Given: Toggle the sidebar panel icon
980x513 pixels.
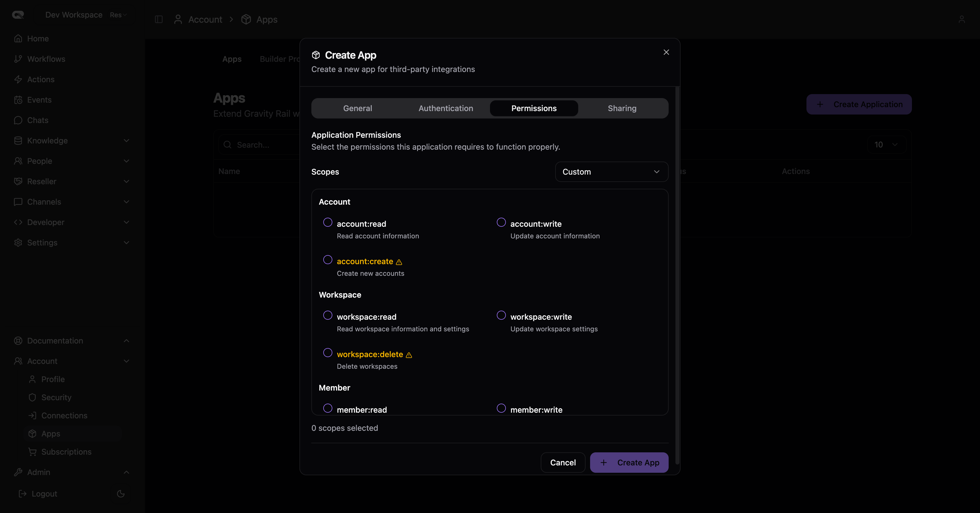Looking at the screenshot, I should tap(159, 19).
